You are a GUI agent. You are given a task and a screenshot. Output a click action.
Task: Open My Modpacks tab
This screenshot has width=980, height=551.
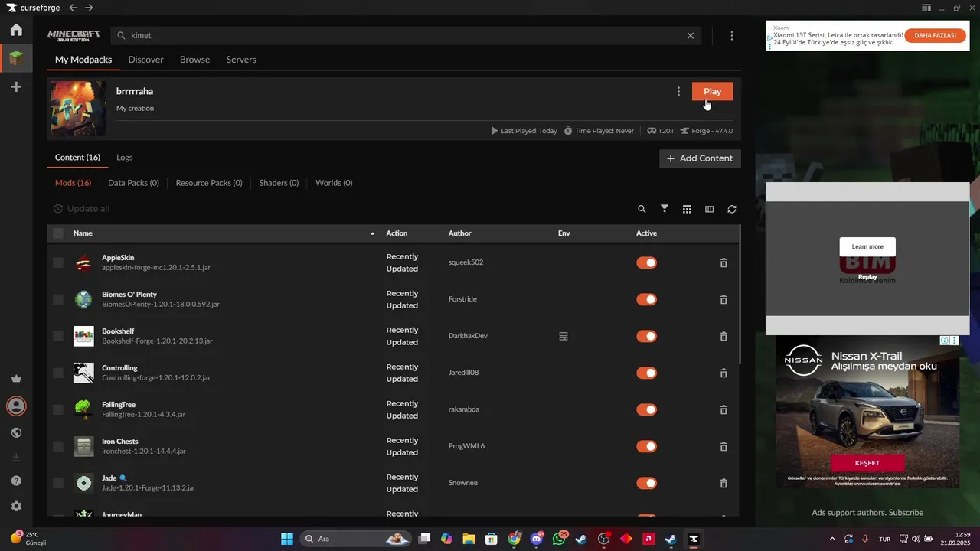coord(83,60)
